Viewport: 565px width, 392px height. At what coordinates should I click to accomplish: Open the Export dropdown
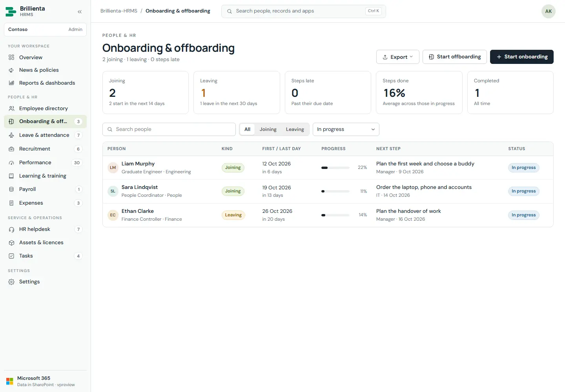(x=398, y=57)
